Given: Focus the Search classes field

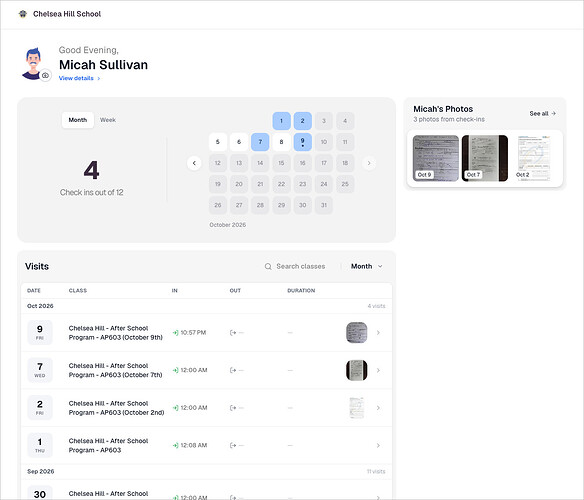Looking at the screenshot, I should click(300, 266).
